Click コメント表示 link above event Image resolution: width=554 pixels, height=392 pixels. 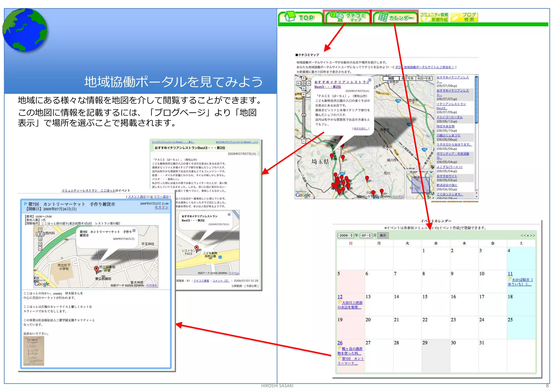(x=137, y=197)
